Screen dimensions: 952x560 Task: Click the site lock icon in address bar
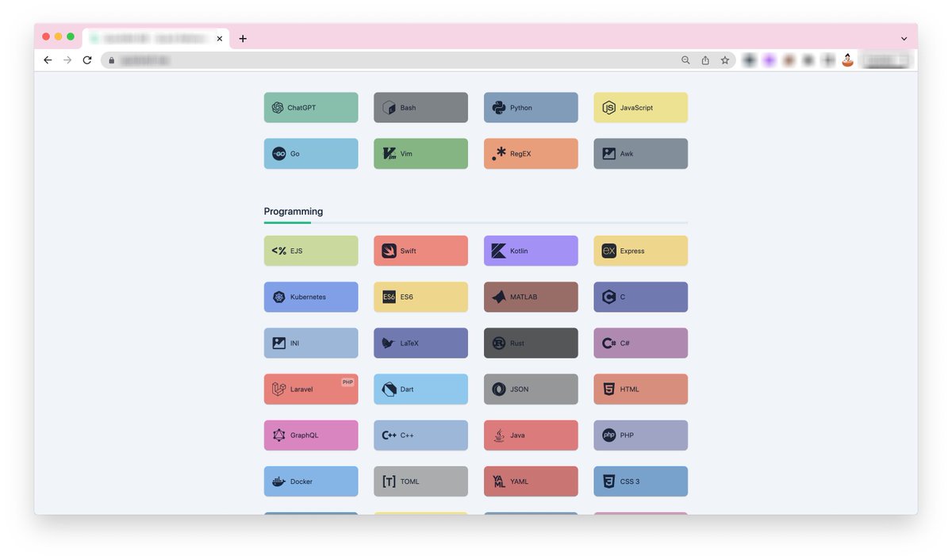tap(111, 60)
